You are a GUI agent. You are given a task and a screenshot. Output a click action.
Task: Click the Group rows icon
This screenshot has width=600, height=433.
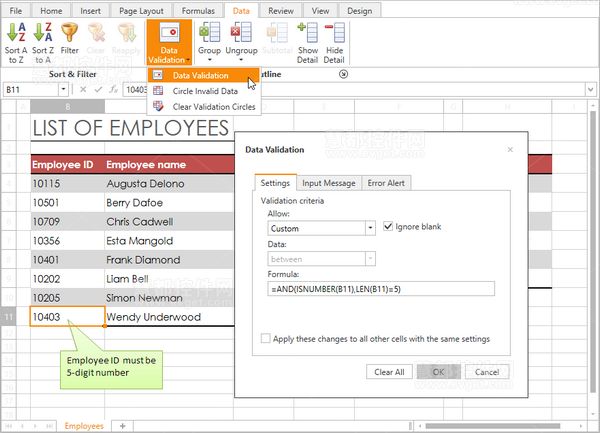coord(209,32)
